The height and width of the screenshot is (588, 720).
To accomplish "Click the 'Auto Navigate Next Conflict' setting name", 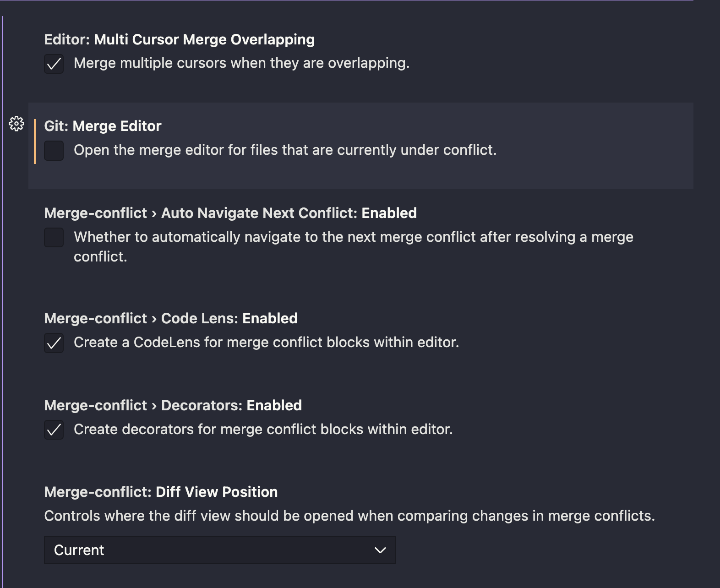I will coord(230,212).
